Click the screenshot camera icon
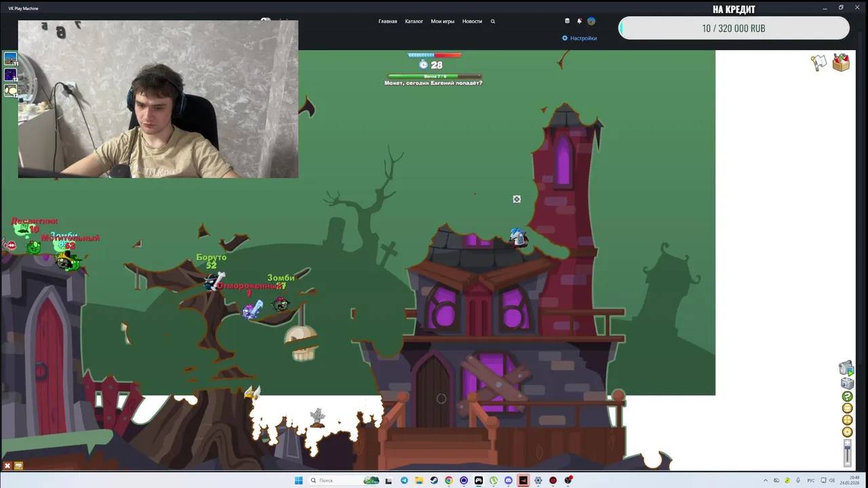The image size is (868, 488). [847, 384]
